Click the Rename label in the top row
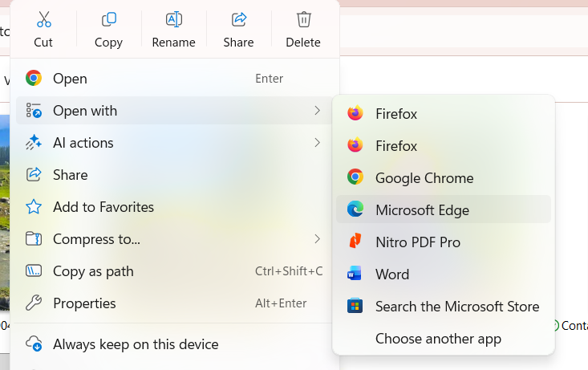 pyautogui.click(x=173, y=43)
